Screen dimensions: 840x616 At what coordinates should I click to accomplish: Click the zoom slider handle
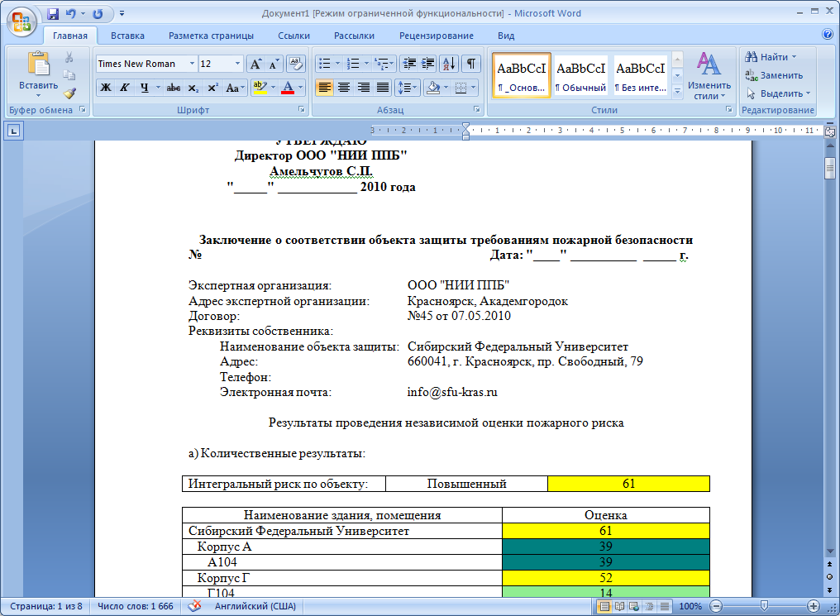[x=765, y=606]
